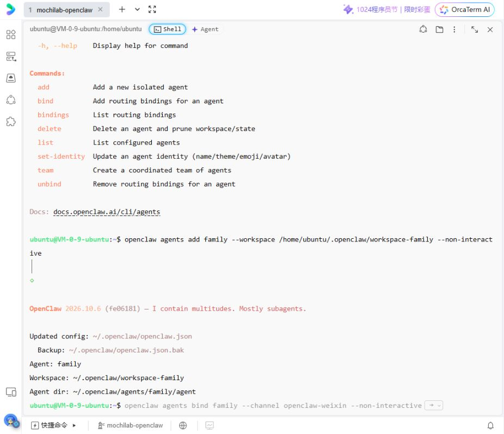Open the file manager folder icon

439,29
